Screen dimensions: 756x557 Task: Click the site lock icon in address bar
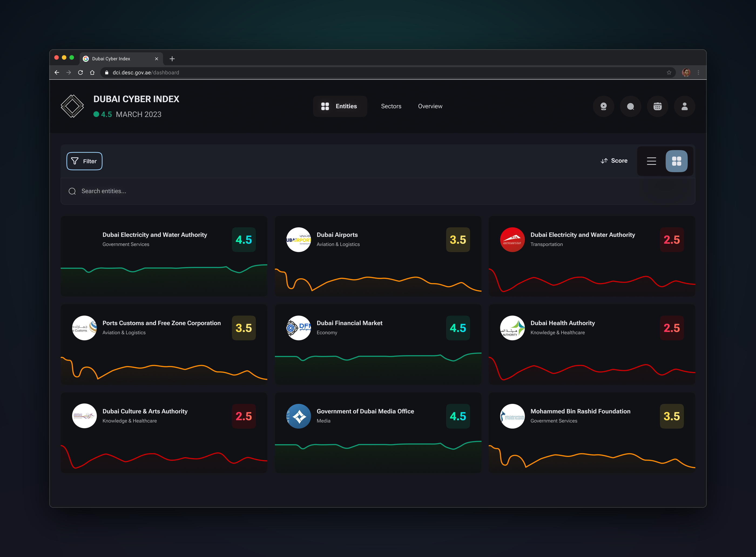107,72
